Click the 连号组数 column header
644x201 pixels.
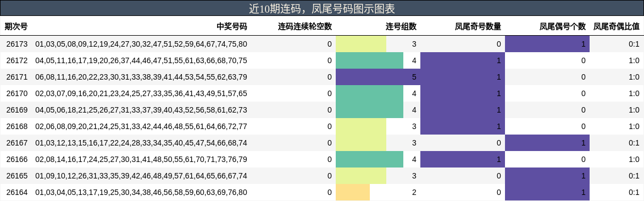[401, 27]
